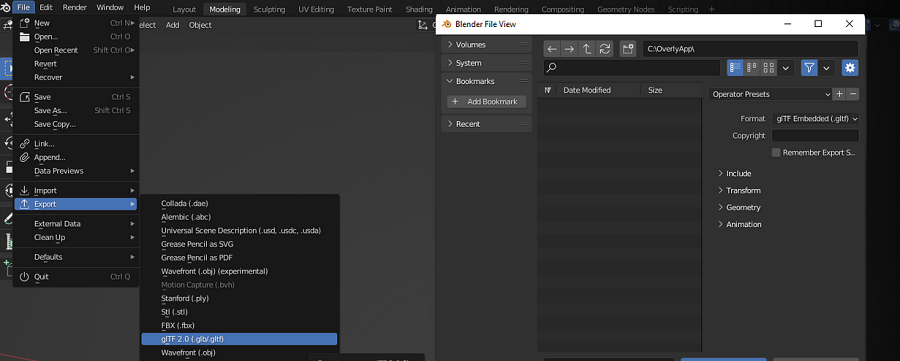
Task: Switch to the Texture Paint workspace tab
Action: 370,9
